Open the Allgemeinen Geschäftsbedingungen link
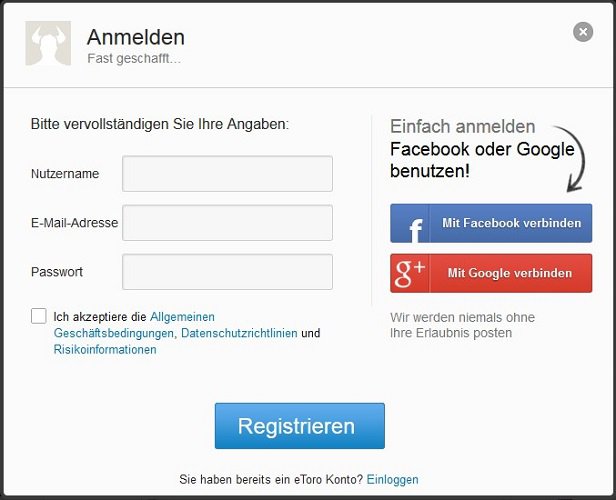This screenshot has width=616, height=500. (134, 325)
